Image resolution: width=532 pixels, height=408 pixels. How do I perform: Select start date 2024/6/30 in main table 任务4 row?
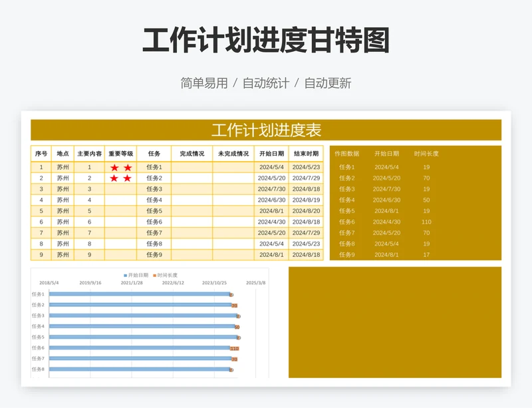click(271, 200)
